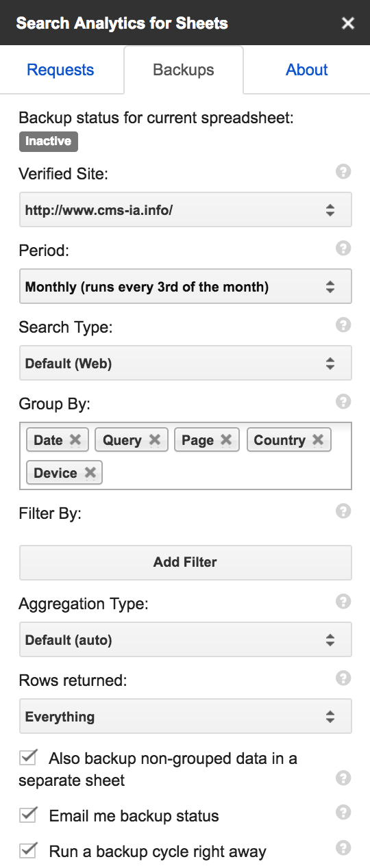
Task: Click help icon beside Aggregation Type
Action: point(343,602)
